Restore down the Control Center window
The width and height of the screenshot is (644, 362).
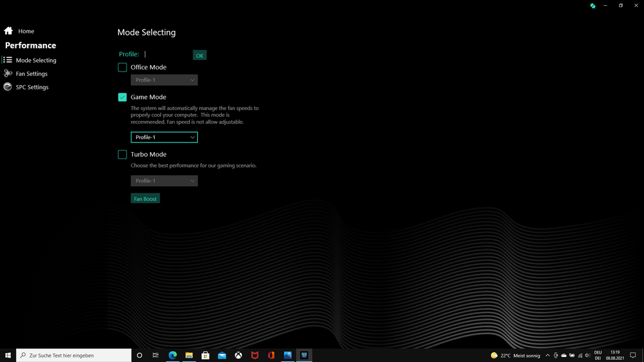pyautogui.click(x=621, y=5)
